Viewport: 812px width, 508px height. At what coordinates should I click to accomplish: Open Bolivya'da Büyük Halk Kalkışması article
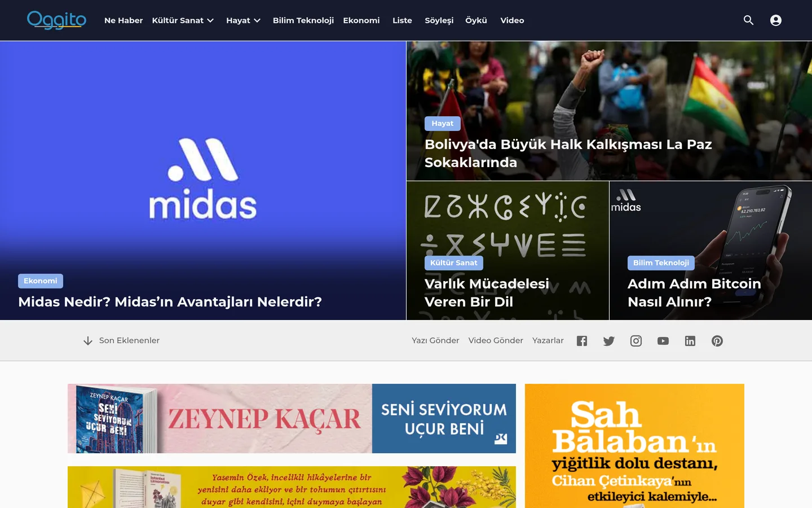[568, 154]
